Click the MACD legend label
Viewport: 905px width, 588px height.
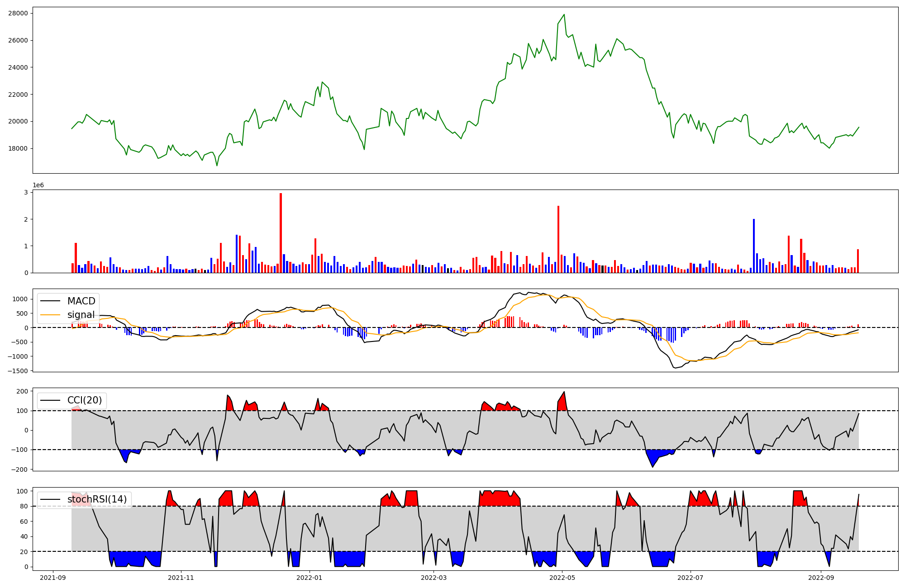pos(81,301)
